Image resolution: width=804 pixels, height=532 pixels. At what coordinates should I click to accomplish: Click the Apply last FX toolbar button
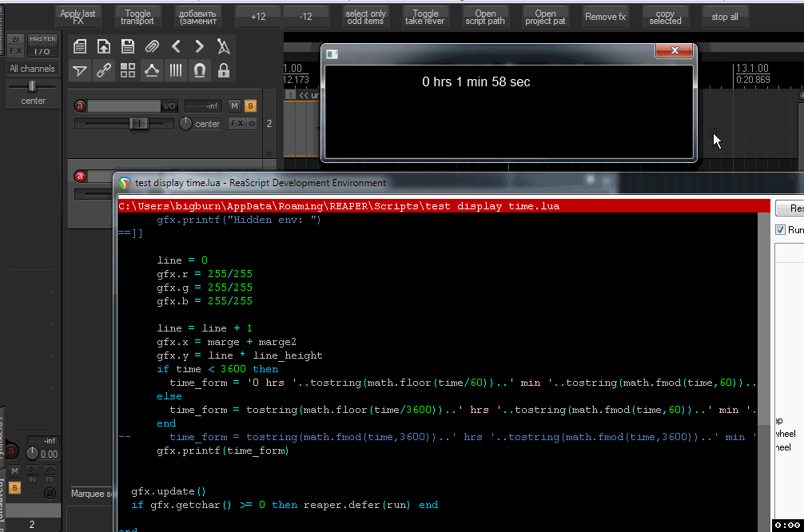click(x=78, y=17)
